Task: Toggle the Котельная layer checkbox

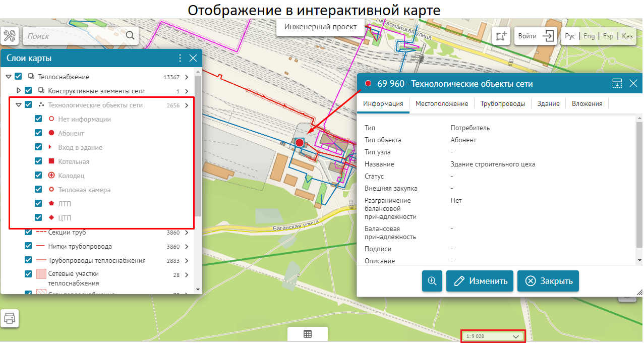Action: click(x=38, y=161)
